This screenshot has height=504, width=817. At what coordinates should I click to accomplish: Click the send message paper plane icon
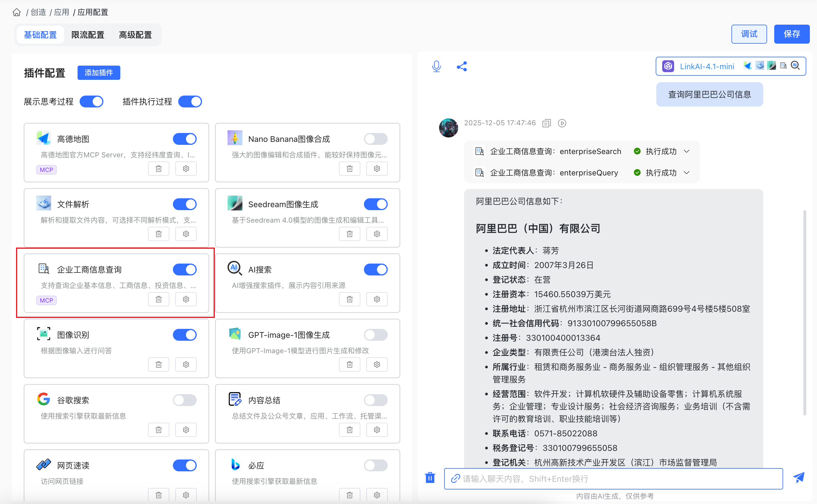coord(799,478)
